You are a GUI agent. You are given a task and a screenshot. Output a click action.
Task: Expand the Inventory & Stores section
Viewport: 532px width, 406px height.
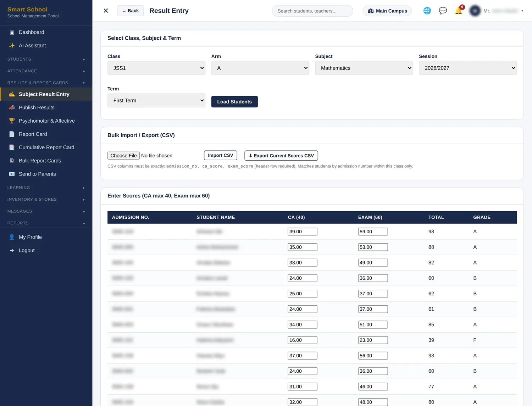(x=46, y=199)
